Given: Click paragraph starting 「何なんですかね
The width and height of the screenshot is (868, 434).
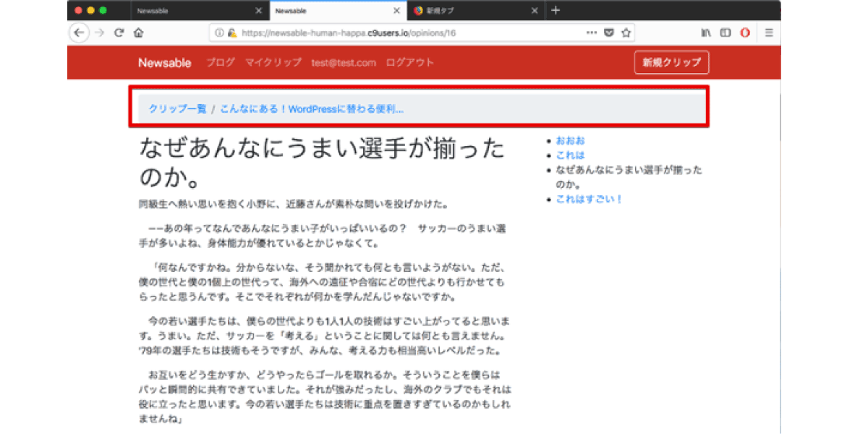Looking at the screenshot, I should [x=322, y=281].
